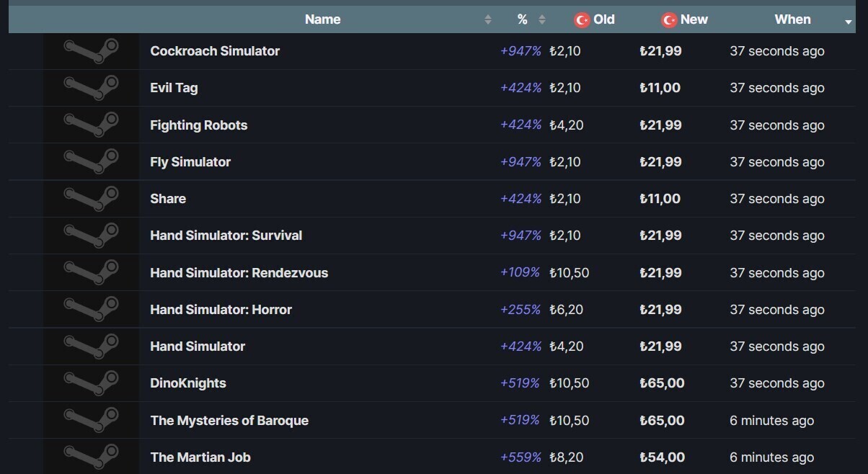Open the Hand Simulator: Rendezvous game page
Image resolution: width=868 pixels, height=474 pixels.
tap(239, 273)
